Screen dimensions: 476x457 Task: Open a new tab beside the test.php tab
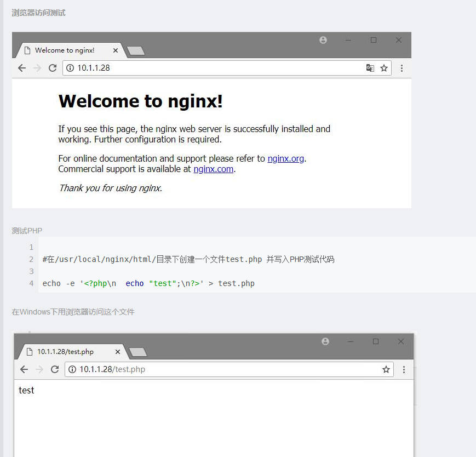point(138,352)
